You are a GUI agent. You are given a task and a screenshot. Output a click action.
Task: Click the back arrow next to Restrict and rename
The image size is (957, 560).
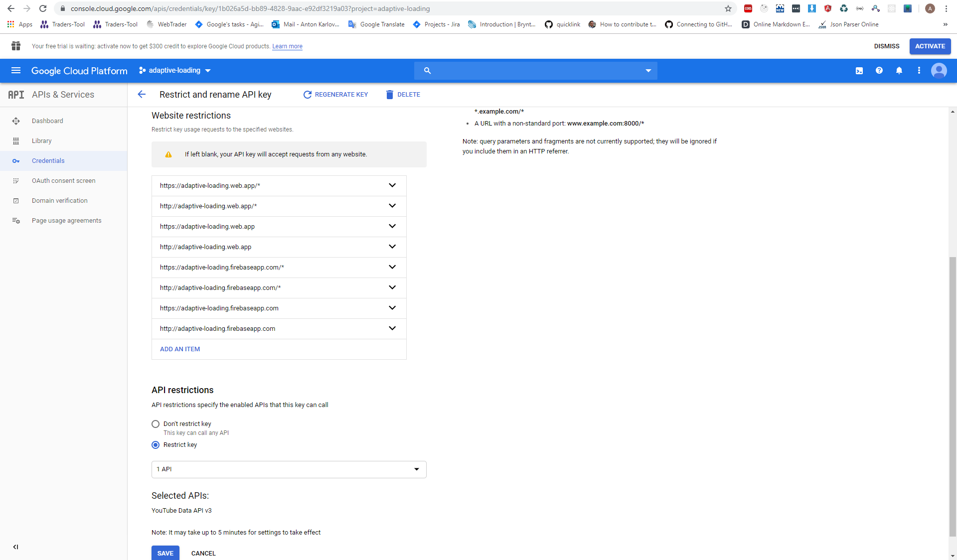tap(142, 94)
